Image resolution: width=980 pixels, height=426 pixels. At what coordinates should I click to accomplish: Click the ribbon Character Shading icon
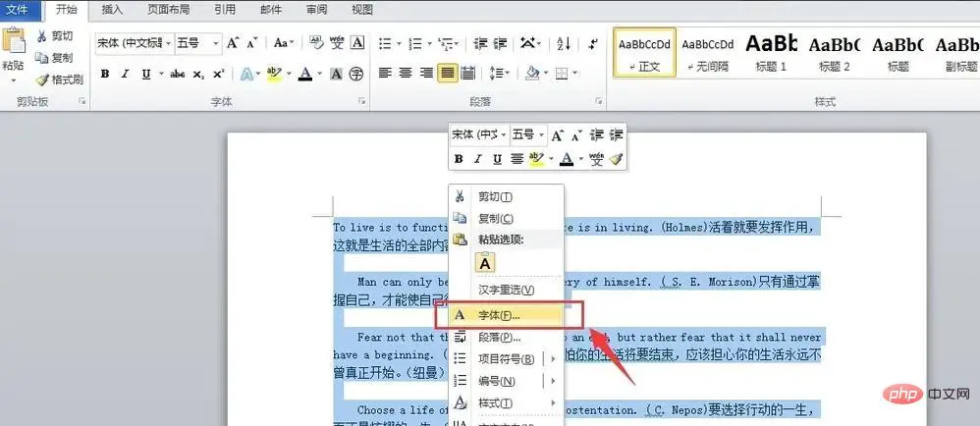pos(336,75)
